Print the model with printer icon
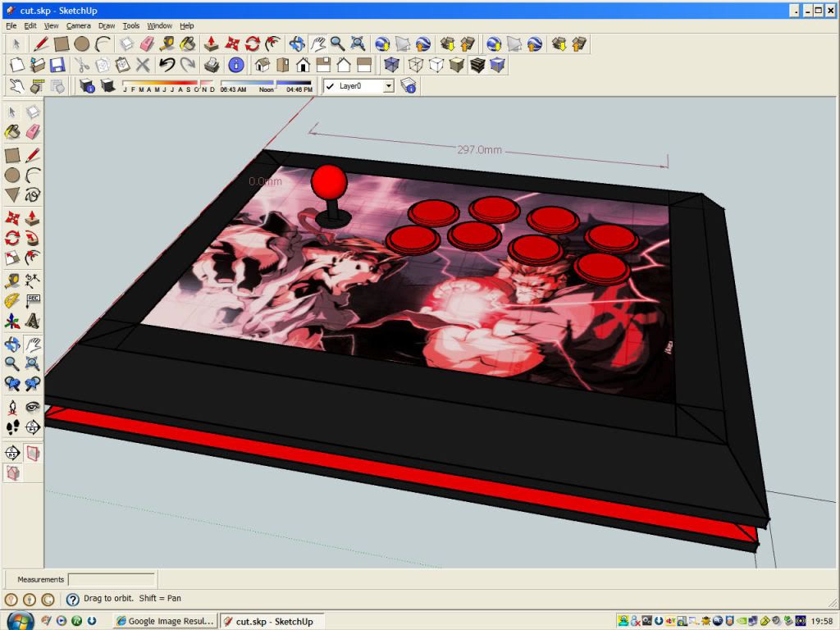 pos(212,65)
